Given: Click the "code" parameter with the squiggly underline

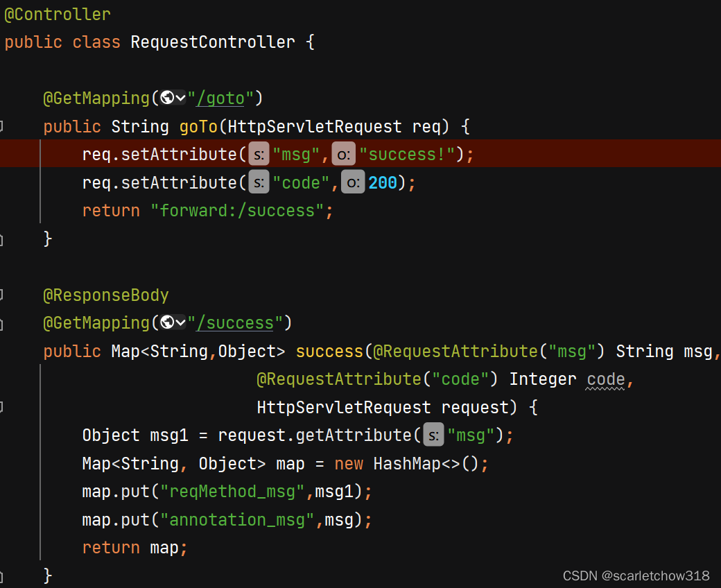Looking at the screenshot, I should [x=605, y=379].
